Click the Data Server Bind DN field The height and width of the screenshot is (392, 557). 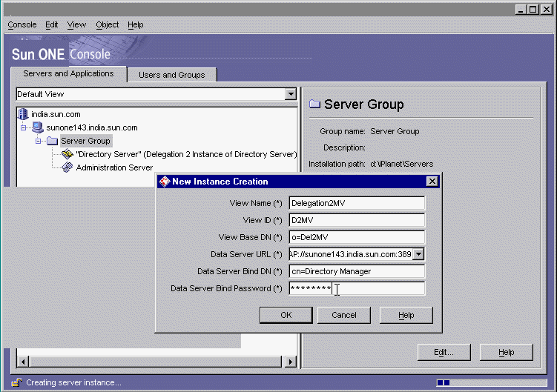click(x=357, y=271)
